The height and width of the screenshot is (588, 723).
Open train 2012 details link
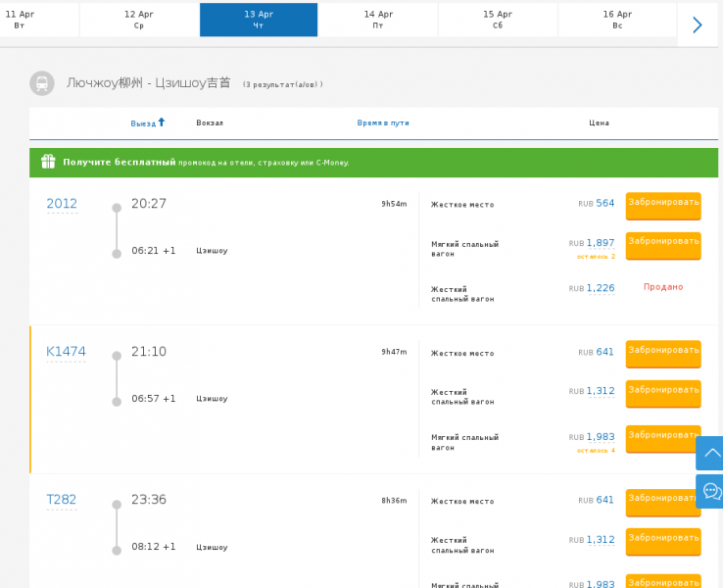pyautogui.click(x=62, y=204)
